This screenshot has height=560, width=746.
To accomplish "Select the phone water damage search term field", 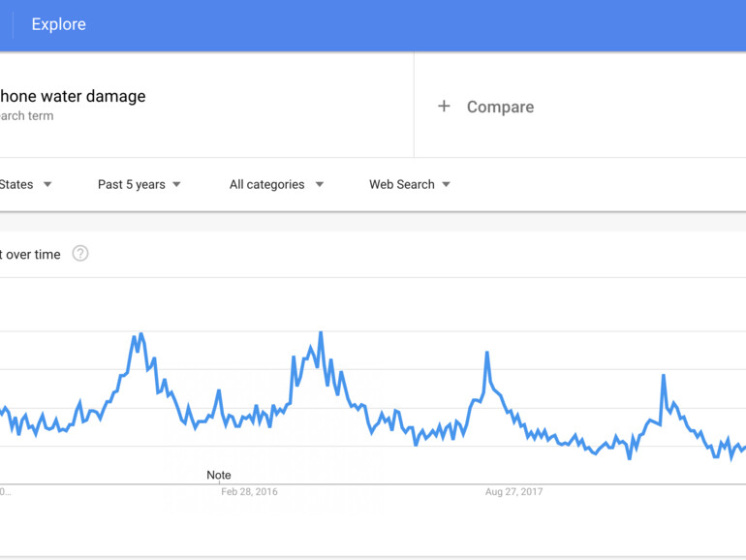I will point(73,96).
